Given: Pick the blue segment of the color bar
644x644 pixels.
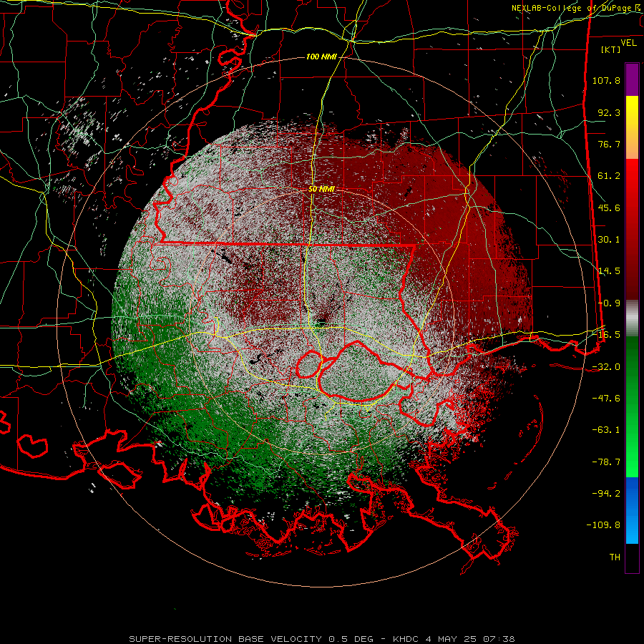Looking at the screenshot, I should pyautogui.click(x=632, y=510).
